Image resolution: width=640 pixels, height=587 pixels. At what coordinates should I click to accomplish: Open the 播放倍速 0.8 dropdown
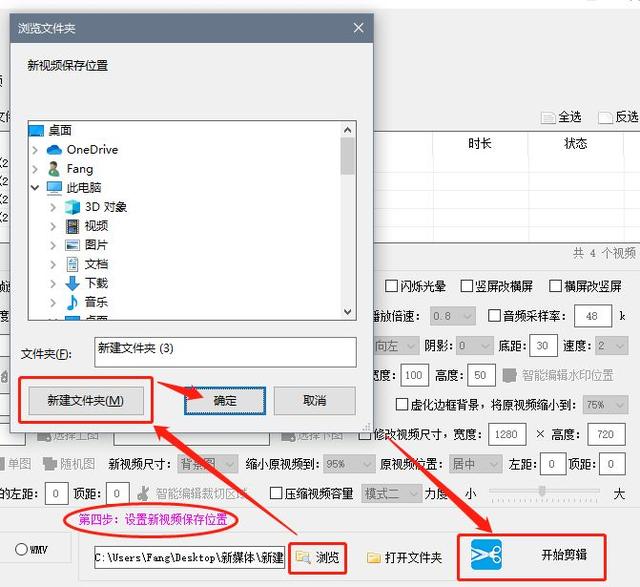453,316
